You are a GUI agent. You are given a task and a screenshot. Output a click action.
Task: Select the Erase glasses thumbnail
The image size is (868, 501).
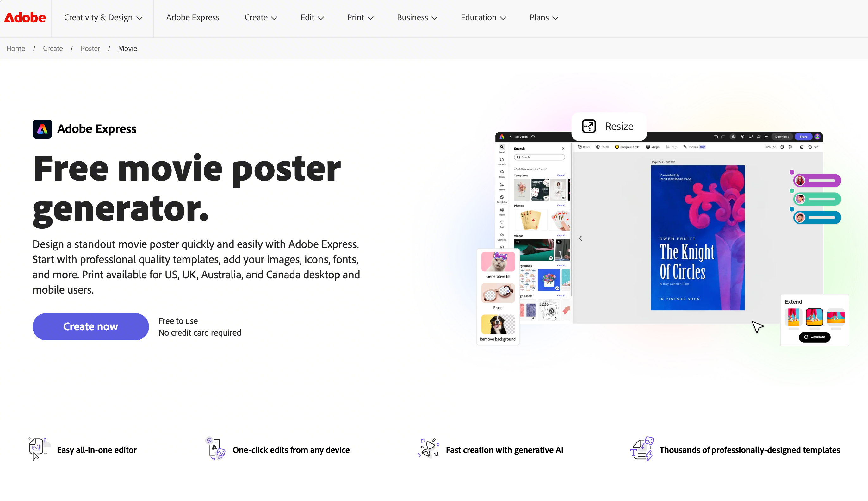(x=498, y=293)
